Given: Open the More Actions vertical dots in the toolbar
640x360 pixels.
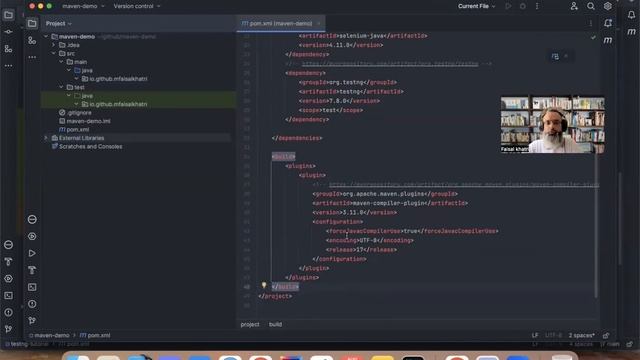Looking at the screenshot, I should 537,6.
